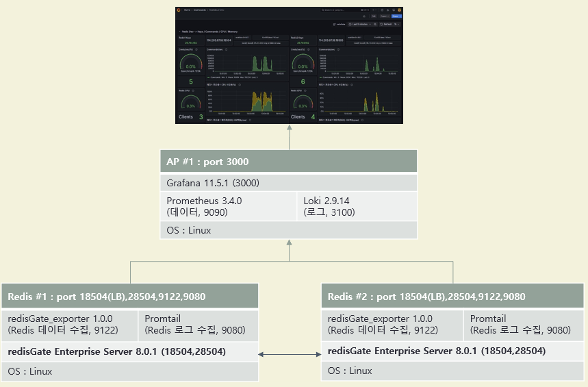Click the Grafana logo icon
588x387 pixels.
click(x=179, y=10)
